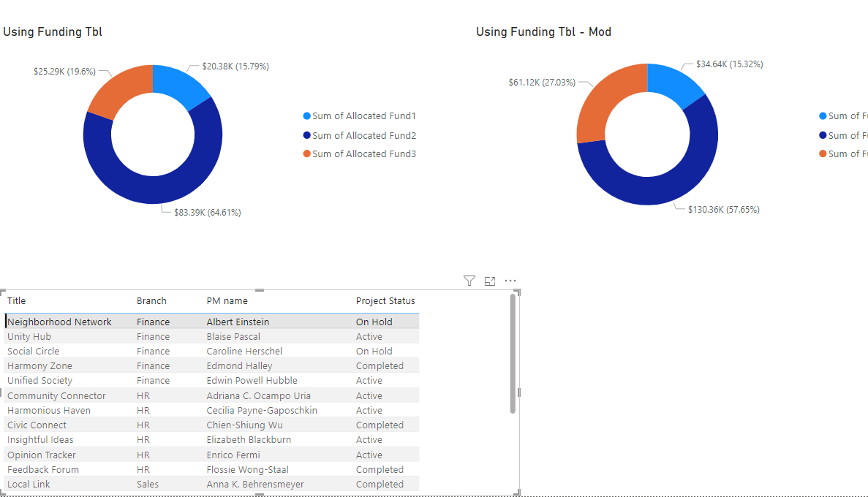
Task: Sort by the Project Status column header
Action: point(385,300)
